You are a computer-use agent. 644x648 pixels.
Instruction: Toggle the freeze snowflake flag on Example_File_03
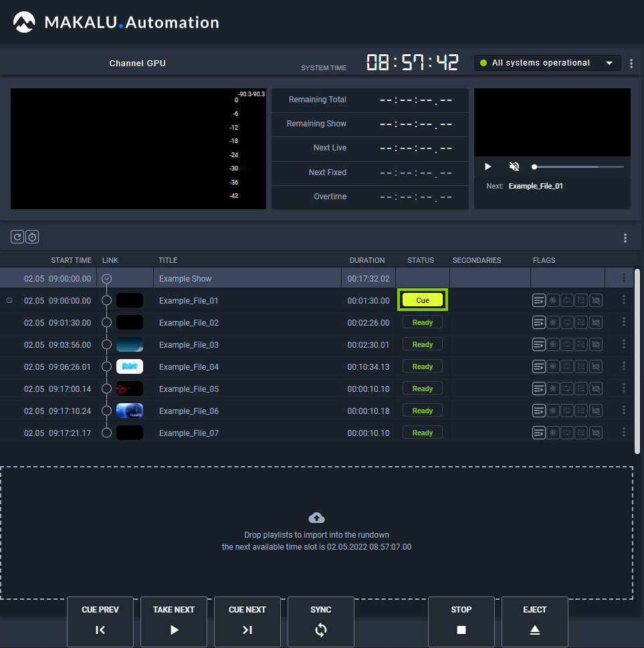click(552, 344)
